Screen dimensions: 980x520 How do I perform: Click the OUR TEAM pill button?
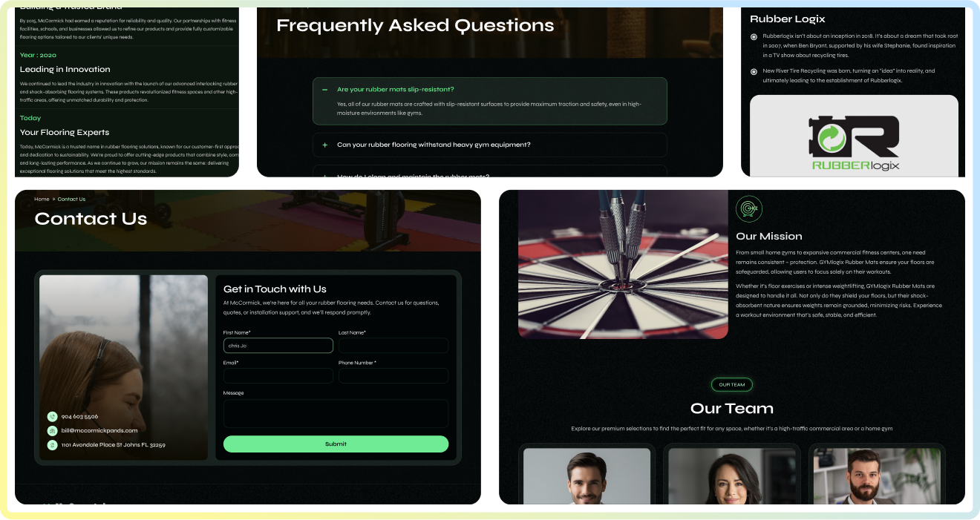pos(732,384)
